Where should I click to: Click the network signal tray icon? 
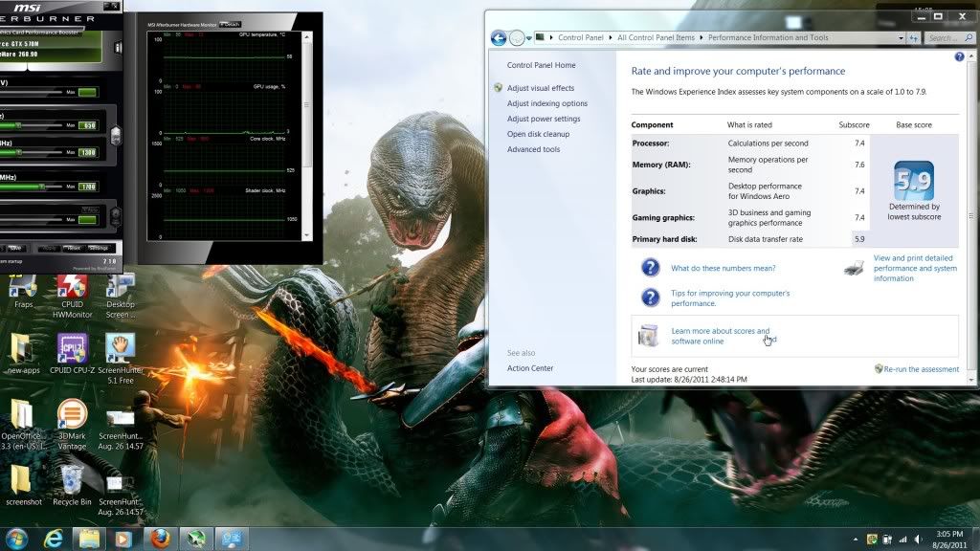pos(902,540)
